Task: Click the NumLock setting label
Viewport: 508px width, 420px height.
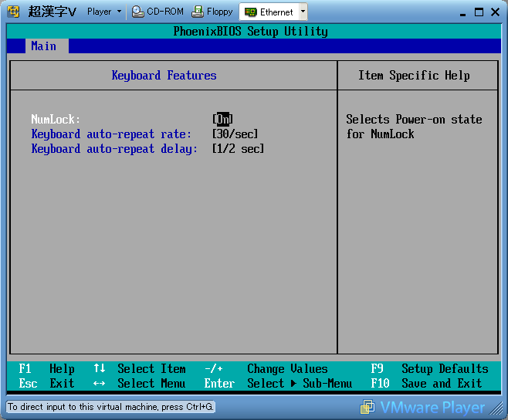Action: tap(56, 119)
